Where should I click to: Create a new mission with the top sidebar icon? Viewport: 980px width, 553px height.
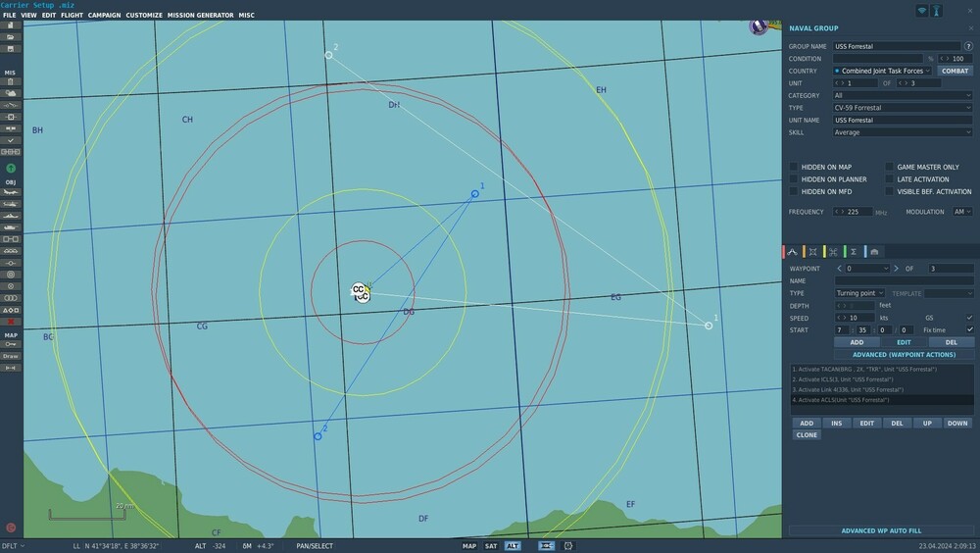click(x=11, y=25)
